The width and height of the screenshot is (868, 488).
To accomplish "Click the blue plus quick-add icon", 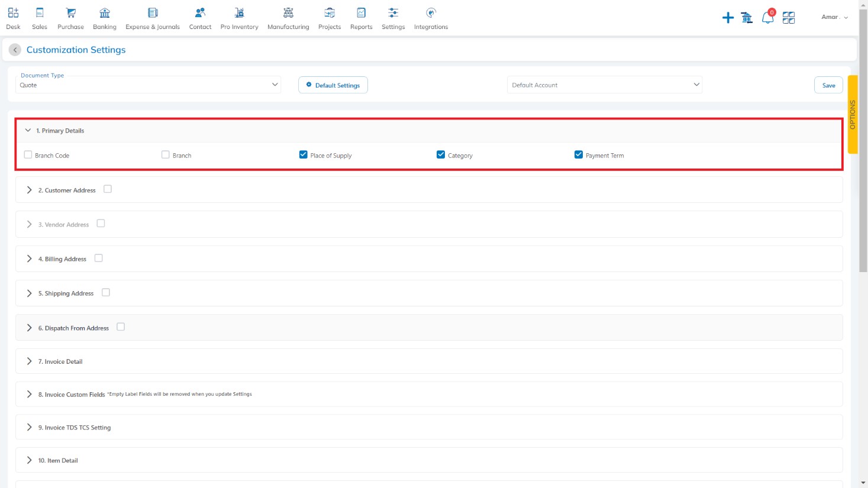I will [728, 18].
